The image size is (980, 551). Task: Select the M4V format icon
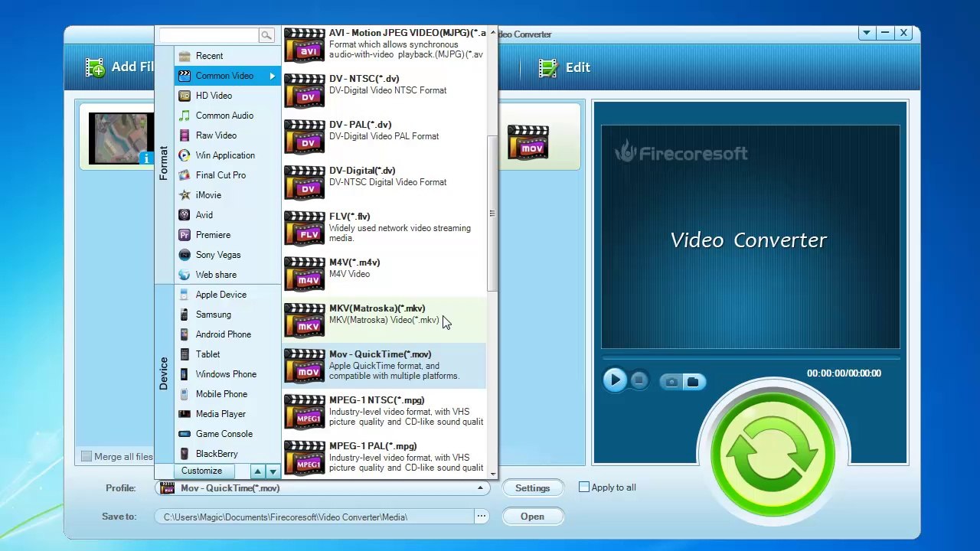pyautogui.click(x=305, y=275)
